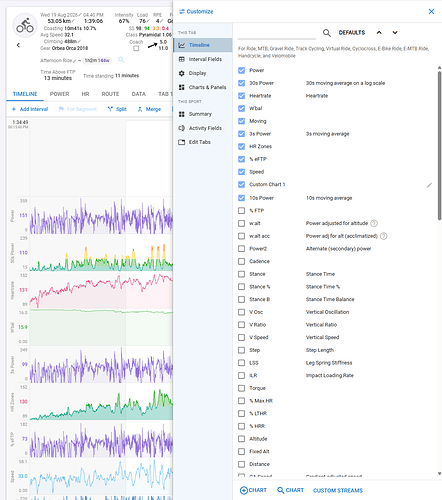Screen dimensions: 442x500
Task: Open the Charts & Panels section
Action: [x=203, y=87]
